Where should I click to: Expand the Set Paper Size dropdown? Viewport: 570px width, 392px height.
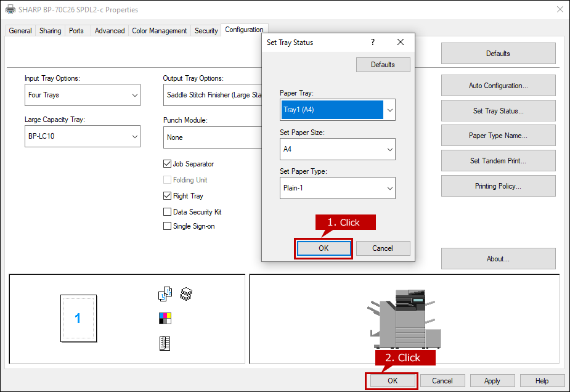coord(337,149)
